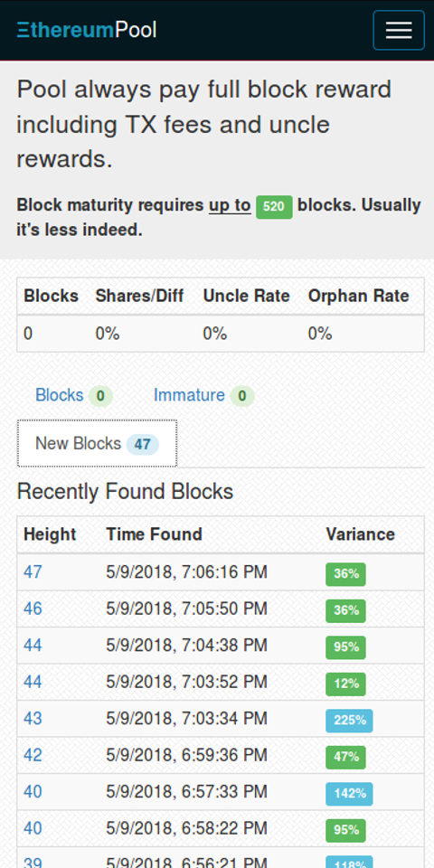The width and height of the screenshot is (434, 868).
Task: Click the EthereumPool logo
Action: tap(87, 30)
